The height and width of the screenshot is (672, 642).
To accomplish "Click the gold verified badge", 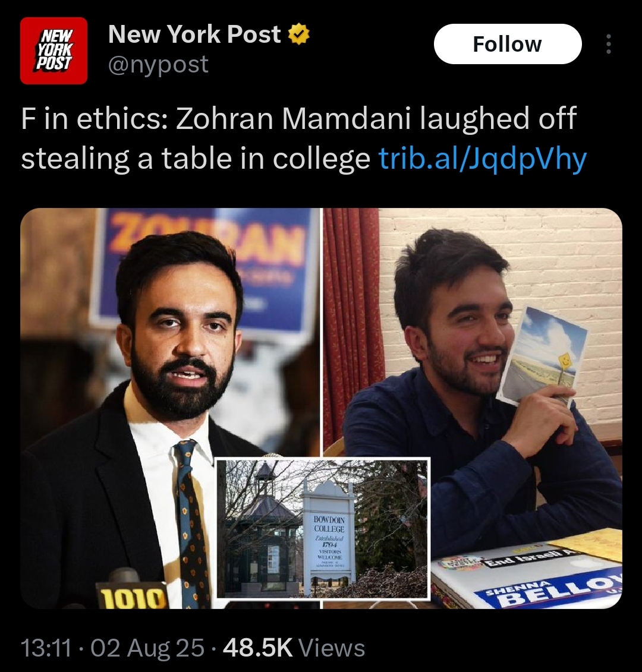I will 298,34.
